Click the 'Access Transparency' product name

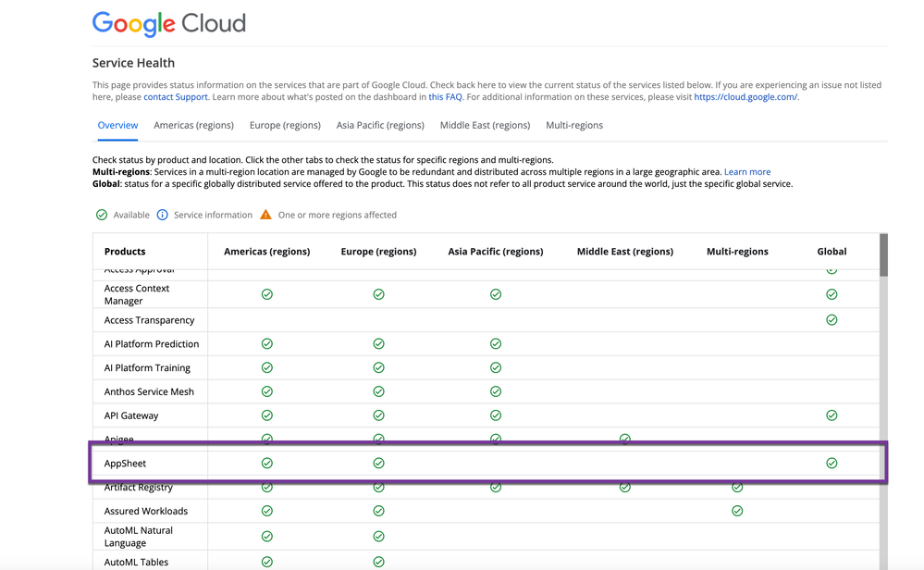point(149,320)
